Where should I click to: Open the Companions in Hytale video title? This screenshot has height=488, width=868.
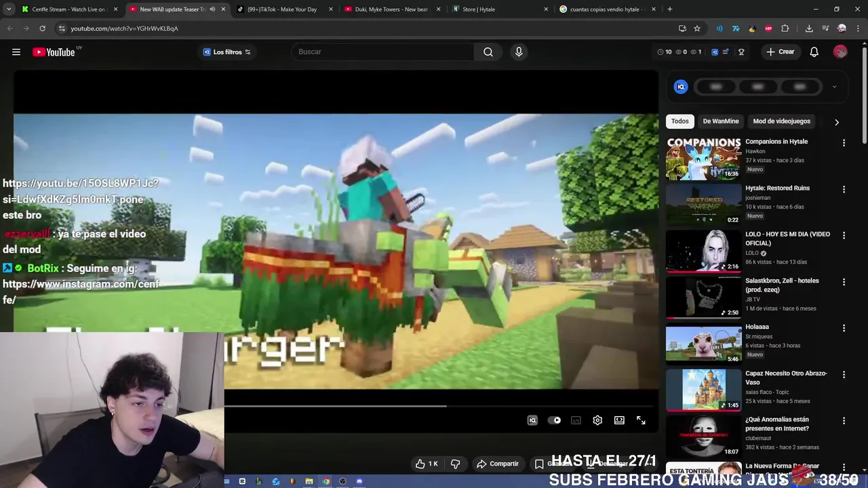pyautogui.click(x=776, y=142)
